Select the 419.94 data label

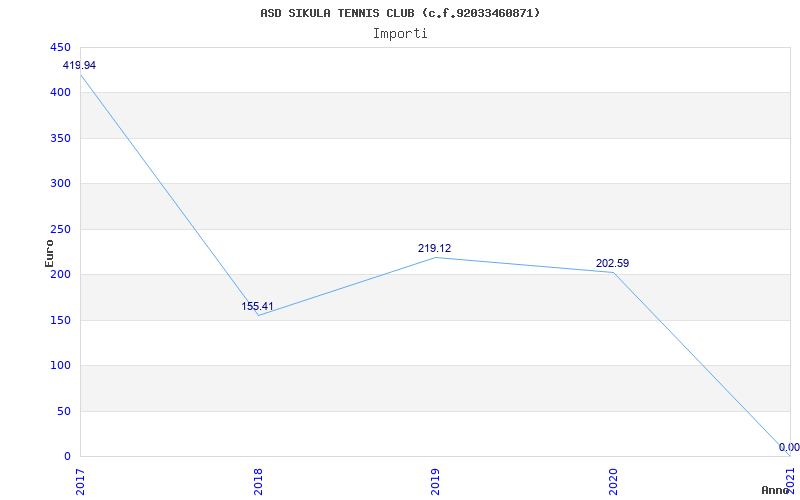point(79,65)
